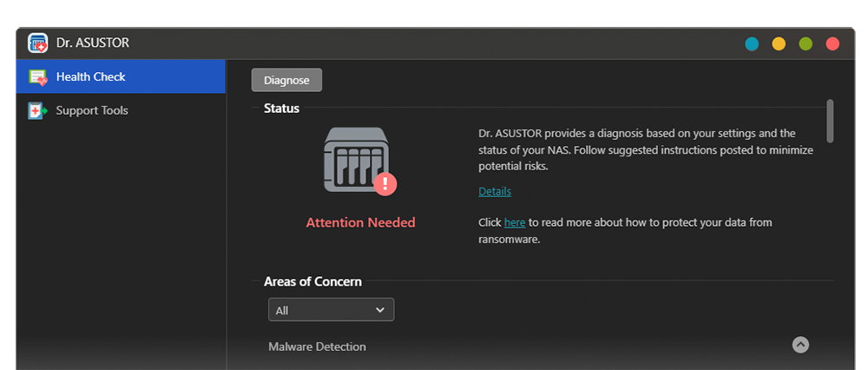Collapse the Malware Detection section
Image resolution: width=868 pixels, height=370 pixels.
point(800,345)
